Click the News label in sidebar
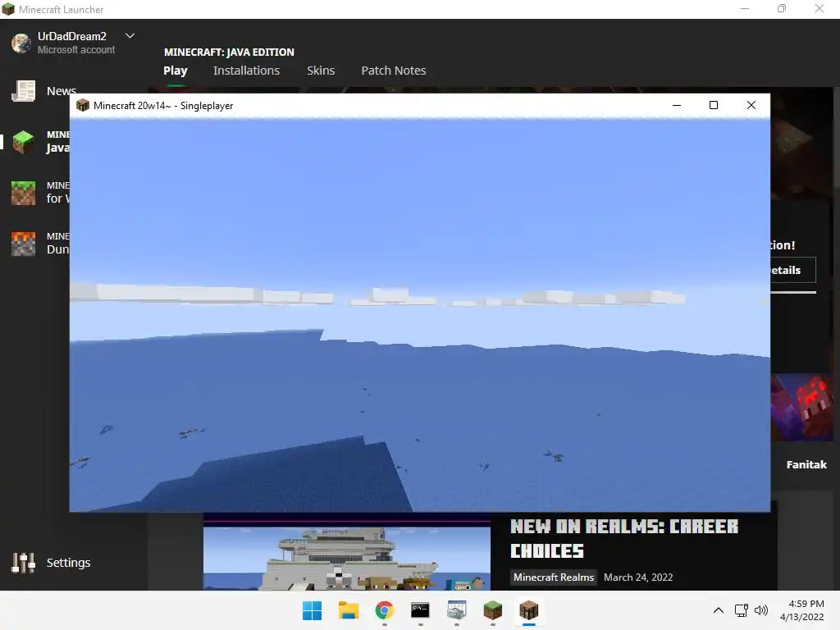Image resolution: width=840 pixels, height=630 pixels. click(62, 90)
